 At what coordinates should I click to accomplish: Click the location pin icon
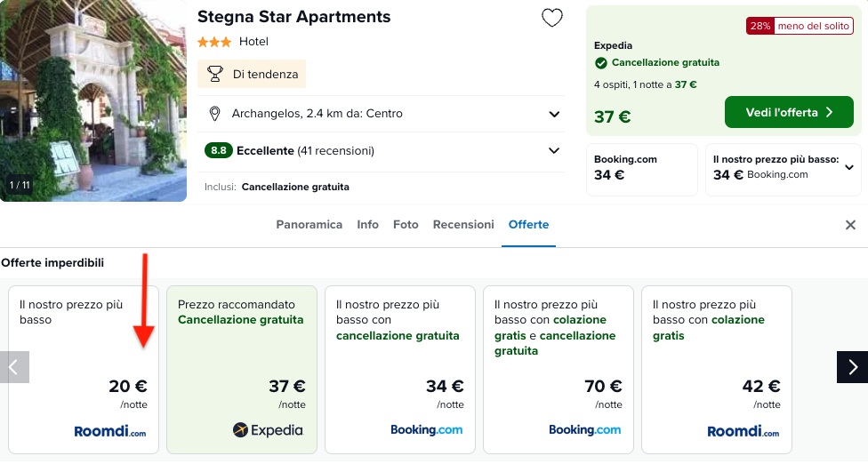click(214, 114)
